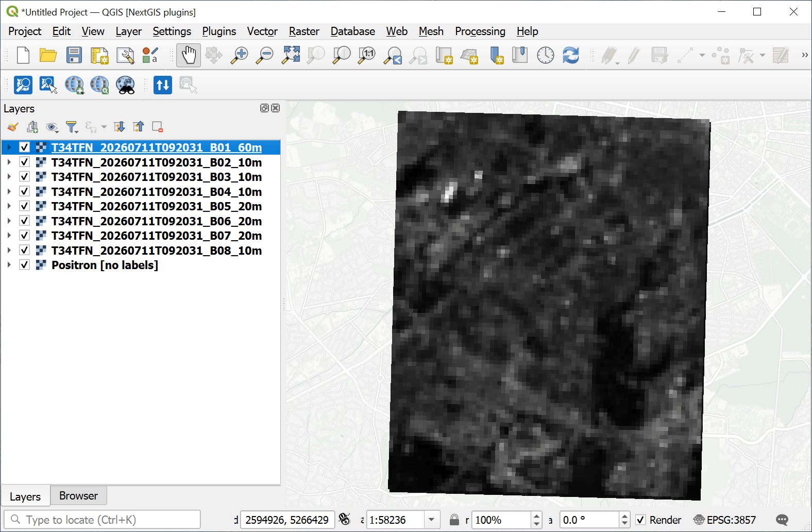Decrease rotation value with down arrow
Screen dimensions: 812x532
624,524
